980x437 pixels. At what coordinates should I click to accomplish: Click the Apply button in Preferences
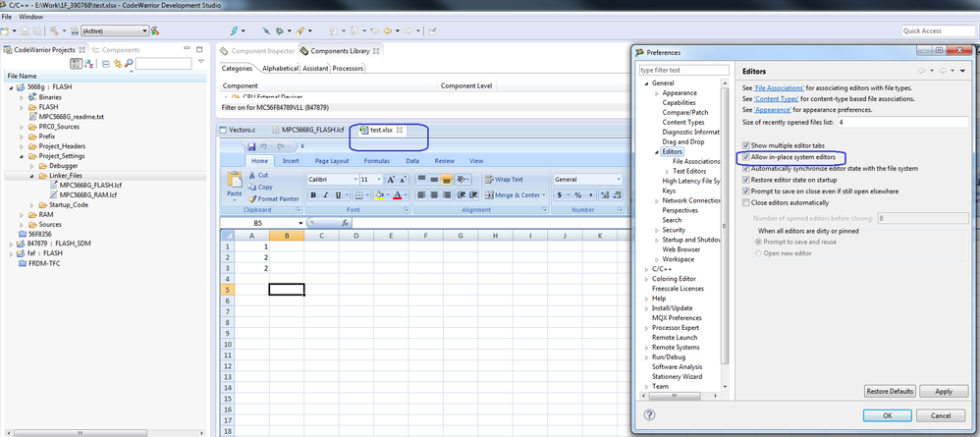point(944,392)
